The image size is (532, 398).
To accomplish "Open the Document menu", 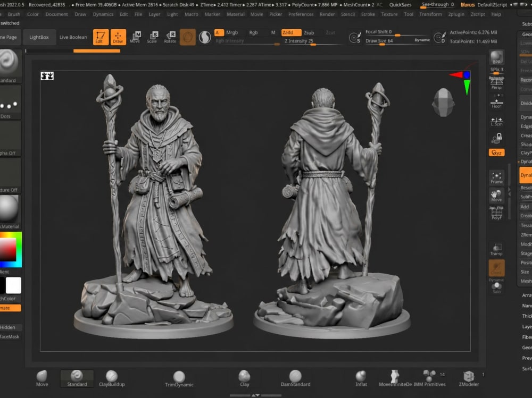I will tap(57, 14).
